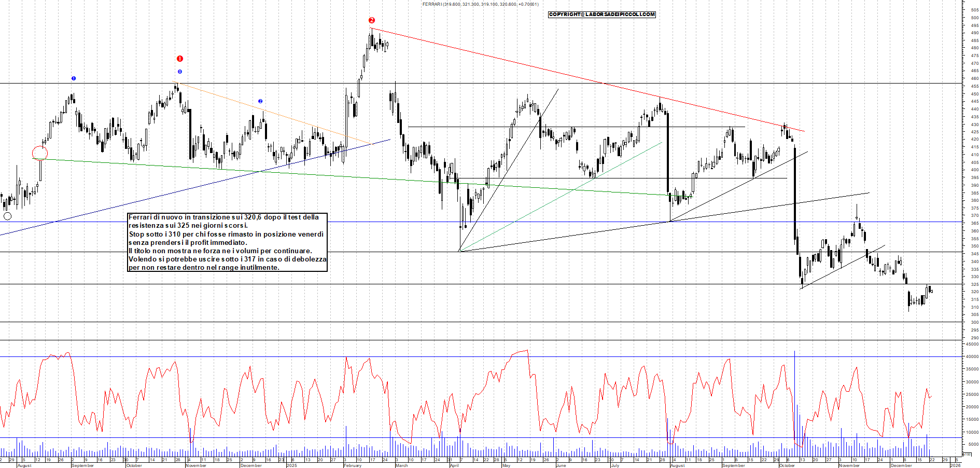The image size is (980, 468).
Task: Click the February label on time axis
Action: coord(353,465)
